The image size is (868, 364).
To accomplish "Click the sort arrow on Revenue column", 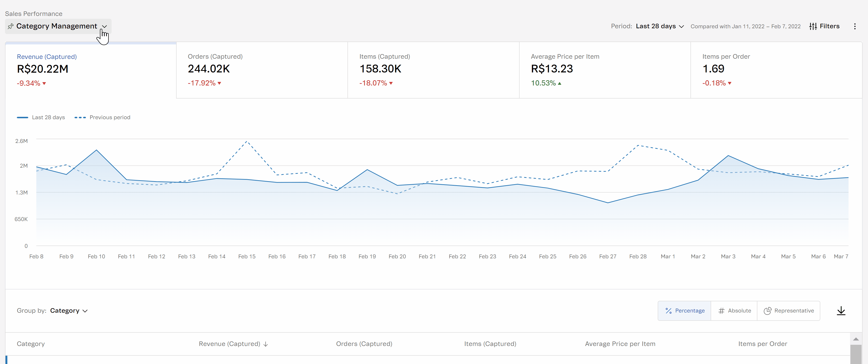I will [266, 344].
